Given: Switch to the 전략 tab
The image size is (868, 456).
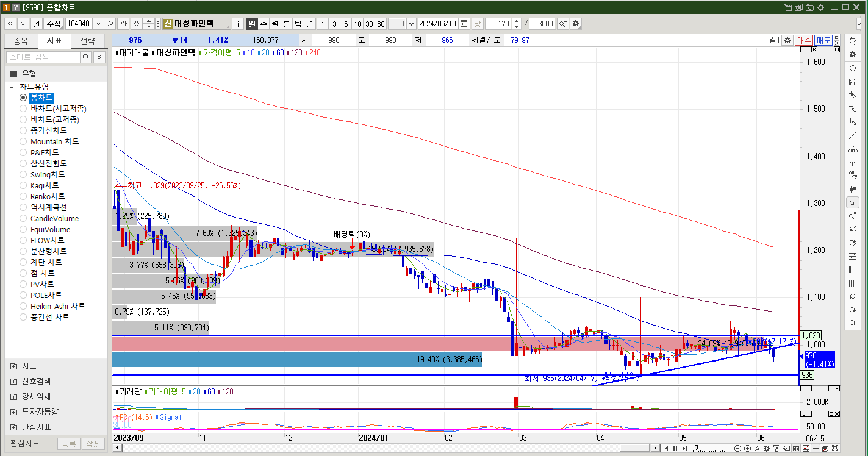Looking at the screenshot, I should tap(87, 41).
